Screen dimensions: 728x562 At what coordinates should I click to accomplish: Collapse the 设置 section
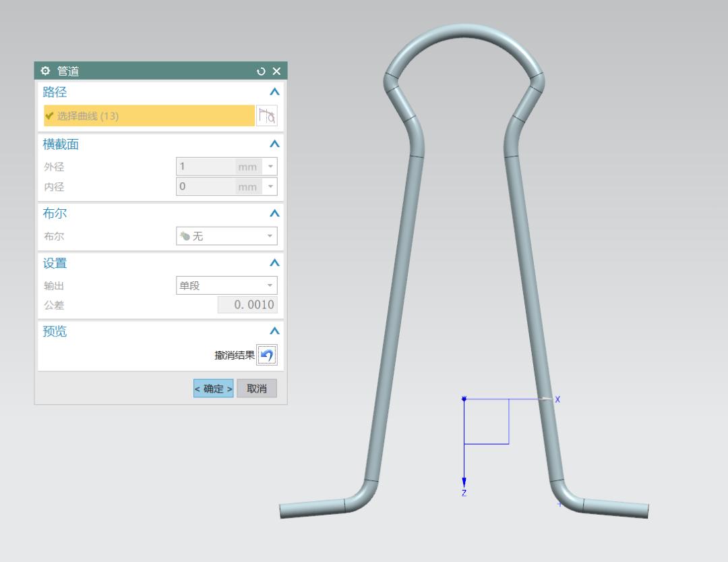(274, 263)
